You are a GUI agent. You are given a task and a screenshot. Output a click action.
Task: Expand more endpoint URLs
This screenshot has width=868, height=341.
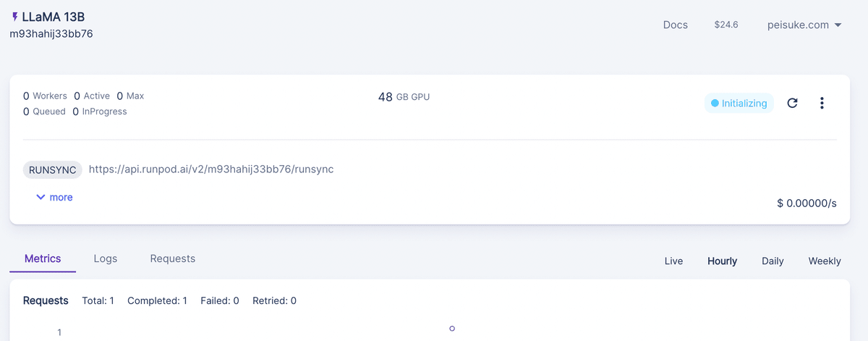click(x=54, y=197)
